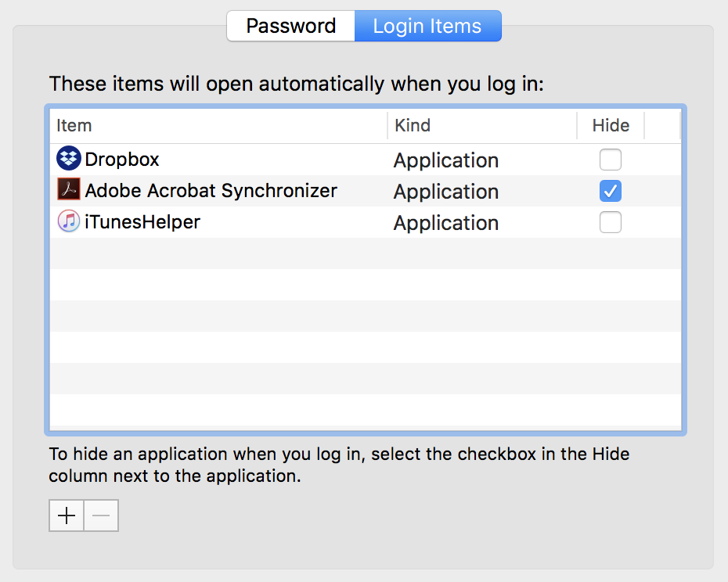Sort list by Item column header
Viewport: 728px width, 582px height.
[x=74, y=125]
